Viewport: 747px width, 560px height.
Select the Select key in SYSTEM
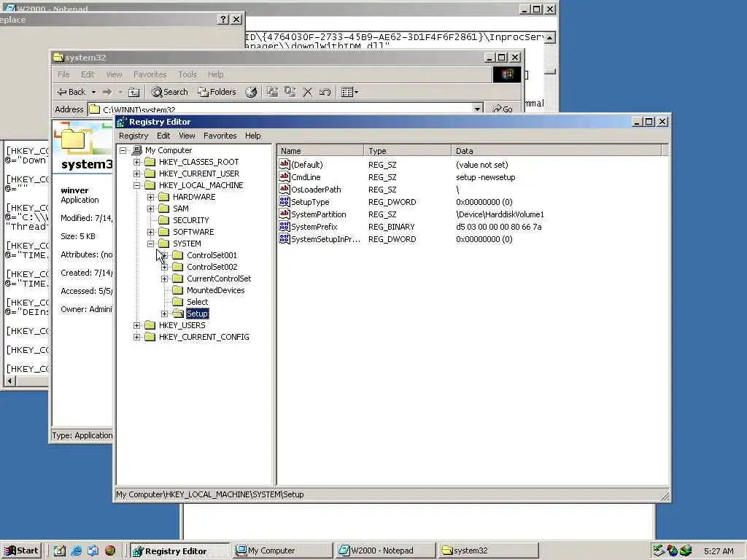(x=197, y=302)
